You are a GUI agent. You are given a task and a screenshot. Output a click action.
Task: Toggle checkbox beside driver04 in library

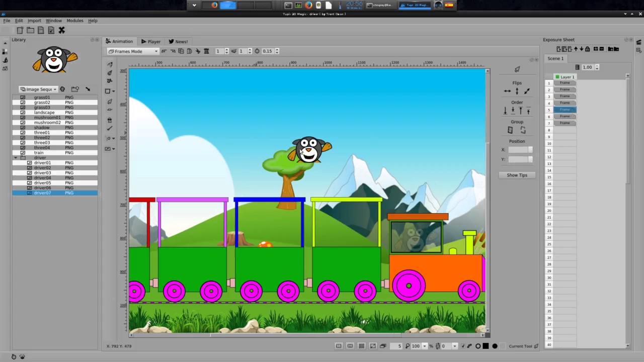(x=29, y=177)
